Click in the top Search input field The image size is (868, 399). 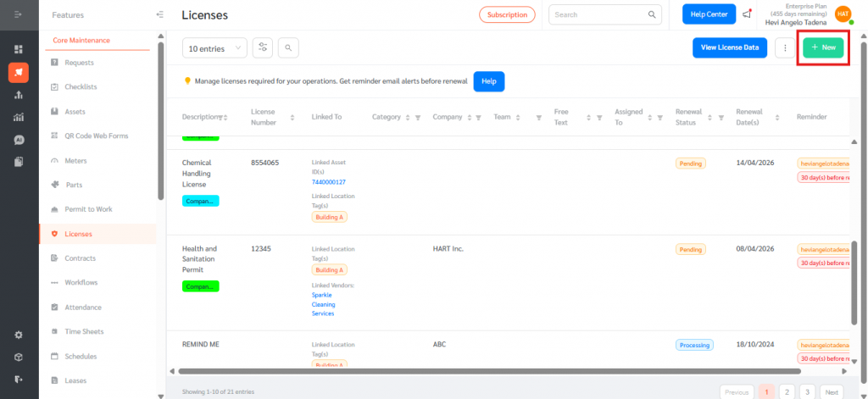(x=598, y=14)
